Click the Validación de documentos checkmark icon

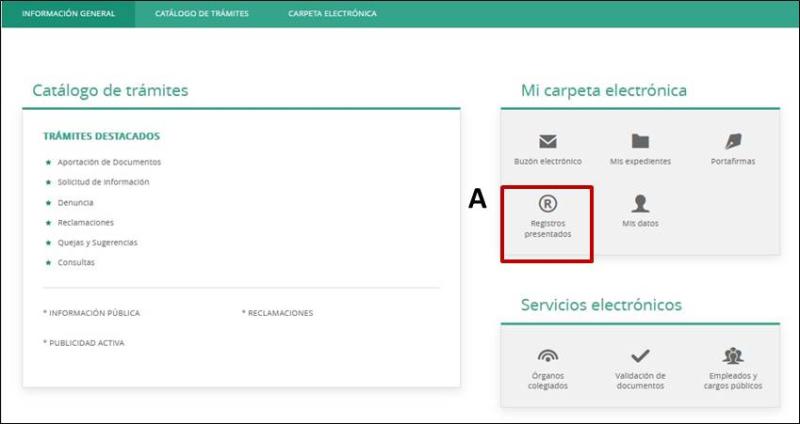pyautogui.click(x=640, y=356)
